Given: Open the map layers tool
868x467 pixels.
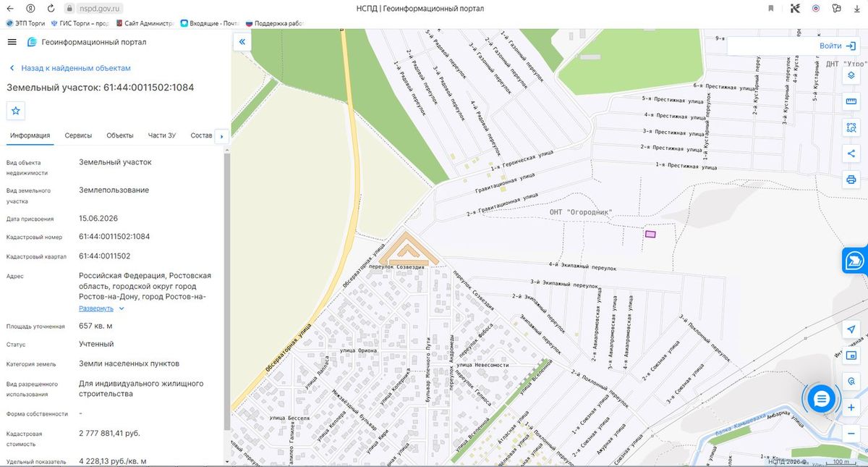Looking at the screenshot, I should coord(851,75).
